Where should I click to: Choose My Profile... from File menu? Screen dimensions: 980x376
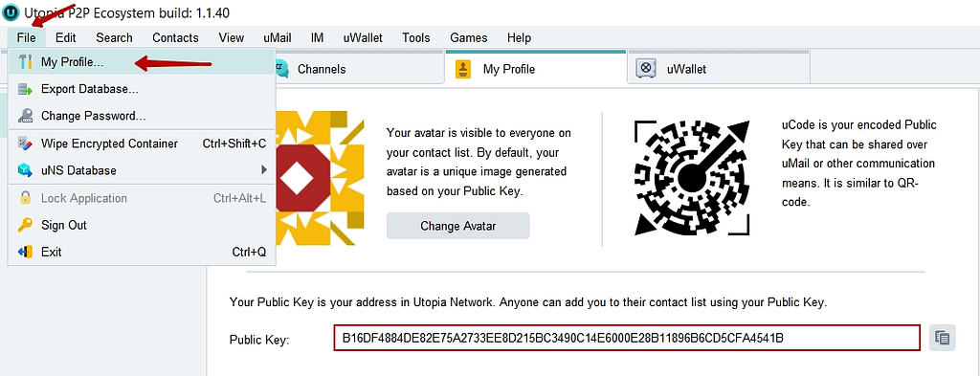coord(142,62)
